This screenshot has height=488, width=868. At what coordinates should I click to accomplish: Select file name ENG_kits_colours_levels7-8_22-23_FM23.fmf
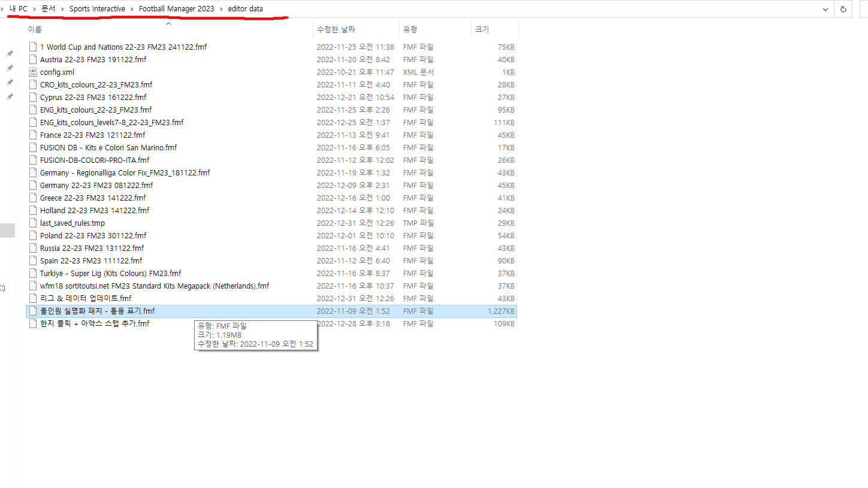tap(111, 122)
